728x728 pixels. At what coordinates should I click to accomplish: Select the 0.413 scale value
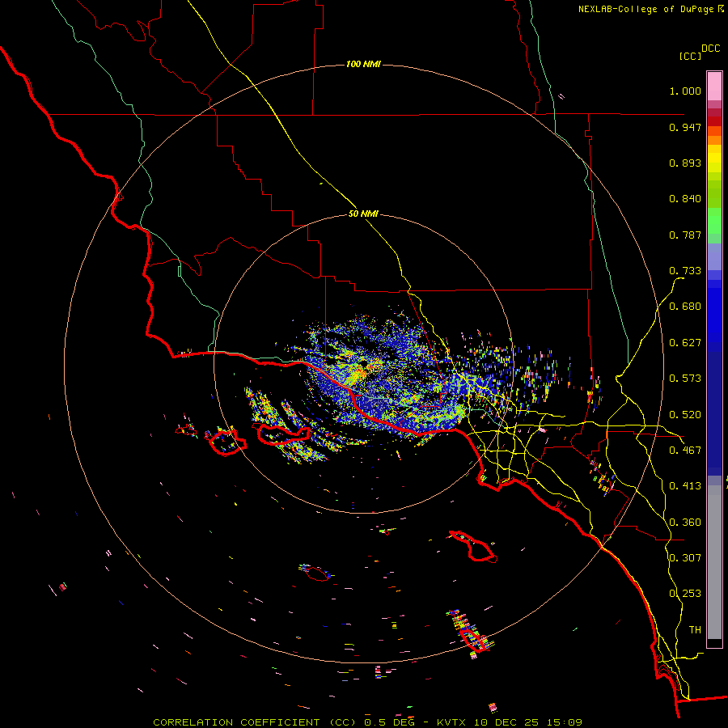(685, 486)
